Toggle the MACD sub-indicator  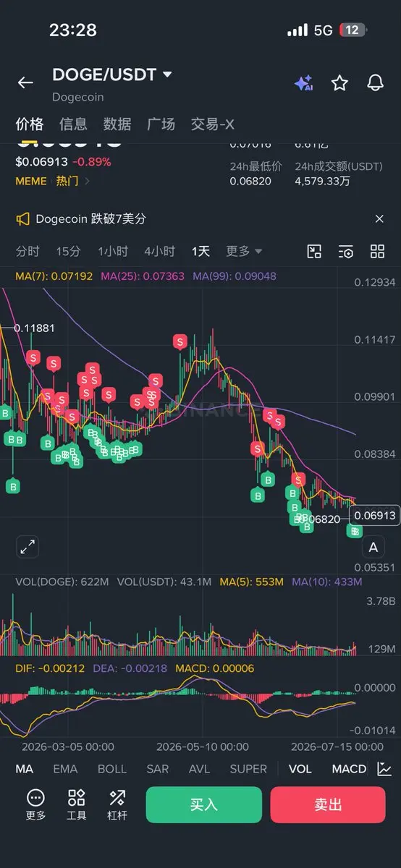349,769
